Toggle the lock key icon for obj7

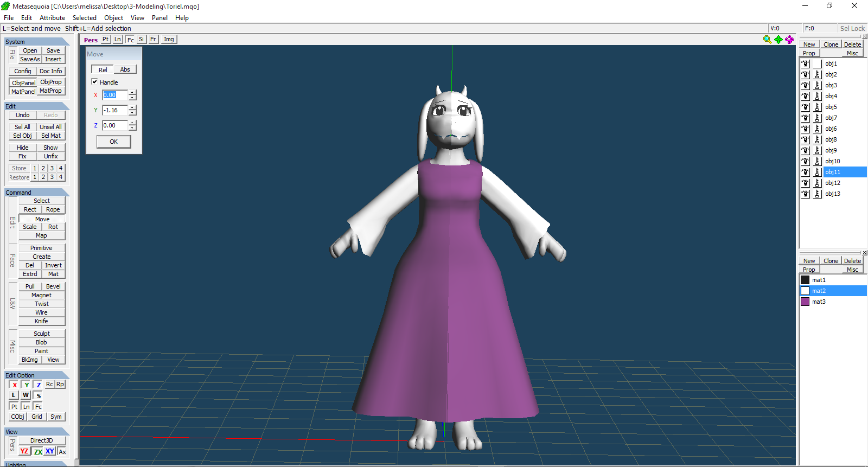818,118
